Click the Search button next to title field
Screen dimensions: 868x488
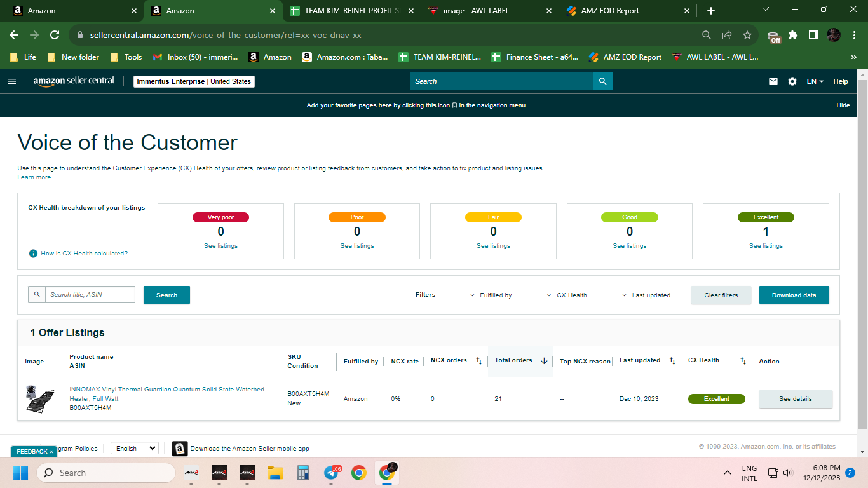coord(166,295)
